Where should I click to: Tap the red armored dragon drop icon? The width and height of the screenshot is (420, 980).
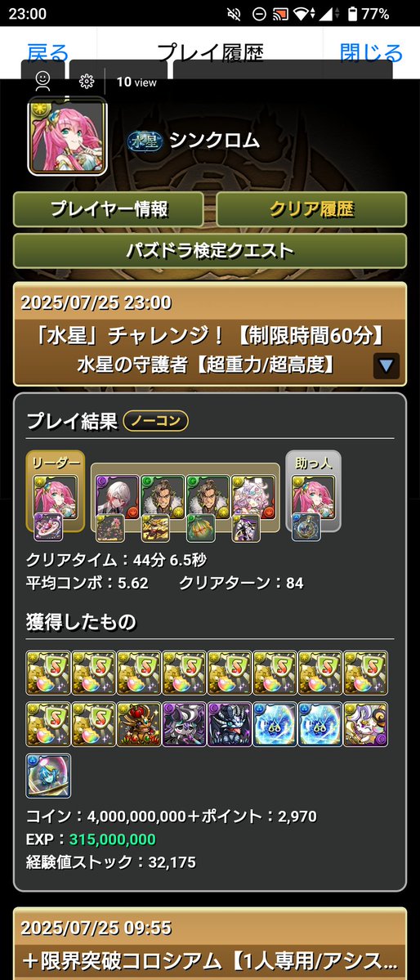pos(139,724)
